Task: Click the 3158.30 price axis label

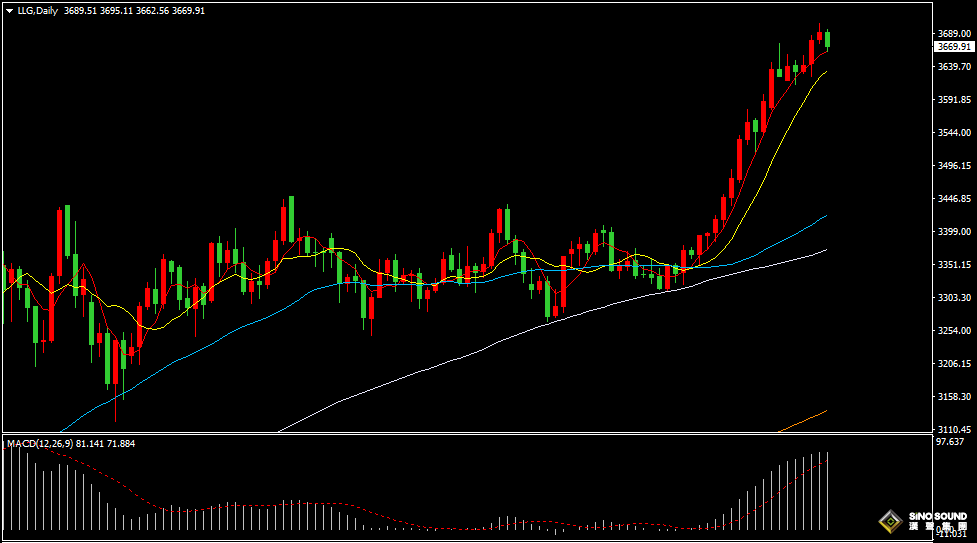Action: (x=954, y=397)
